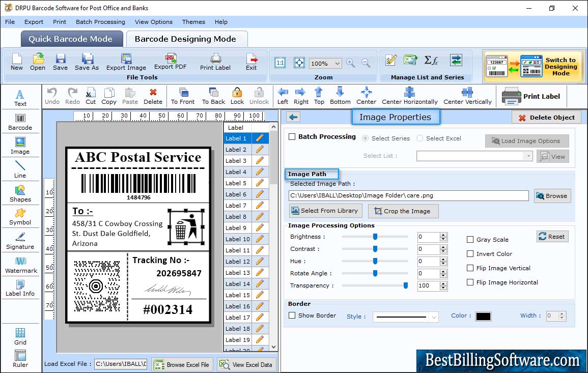Open the Select List dropdown
This screenshot has height=373, width=588.
pyautogui.click(x=528, y=156)
